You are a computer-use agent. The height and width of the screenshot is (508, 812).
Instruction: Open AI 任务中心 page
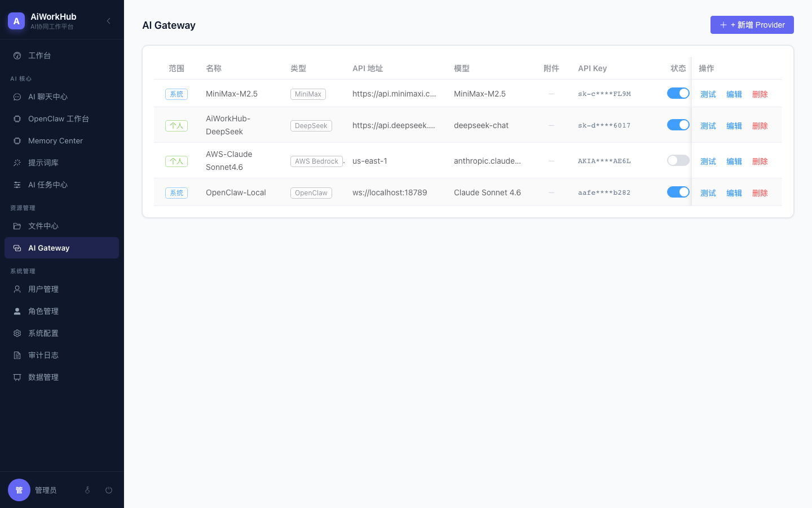click(x=62, y=185)
